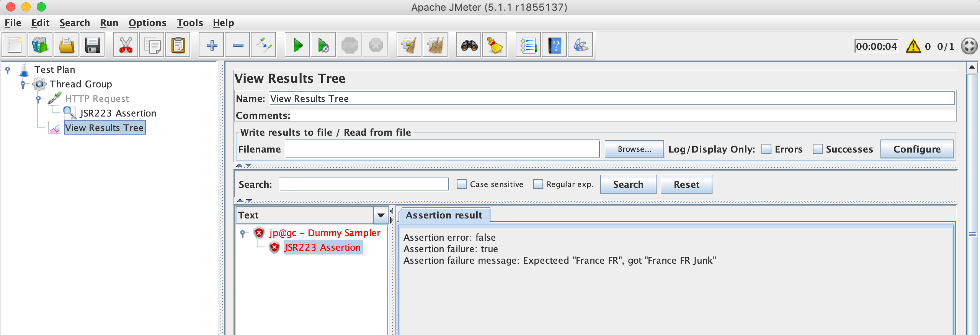Click the vertical scrollbar up arrow
This screenshot has height=335, width=980.
click(x=972, y=68)
